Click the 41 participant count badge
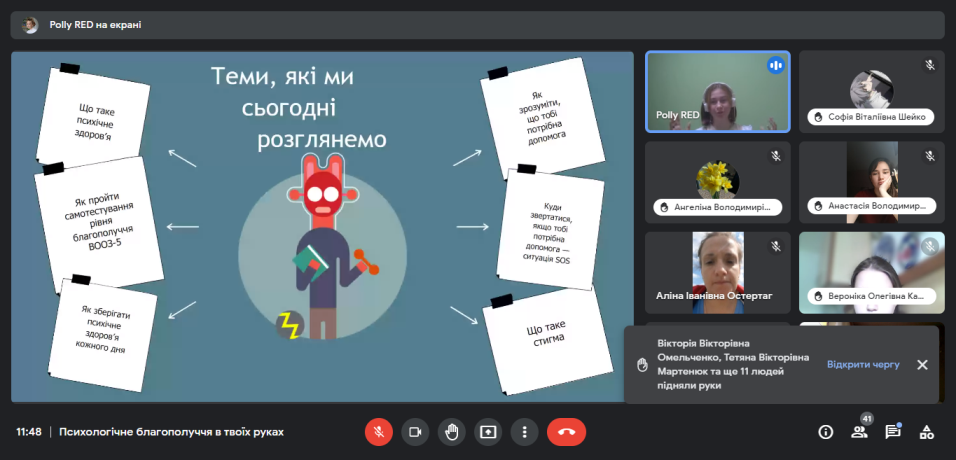The width and height of the screenshot is (956, 460). point(866,419)
